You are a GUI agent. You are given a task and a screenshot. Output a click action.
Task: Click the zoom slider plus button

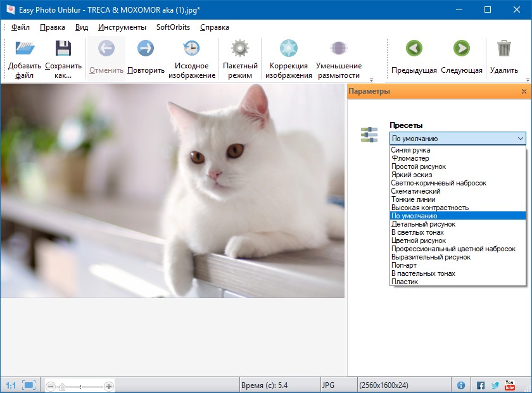109,386
